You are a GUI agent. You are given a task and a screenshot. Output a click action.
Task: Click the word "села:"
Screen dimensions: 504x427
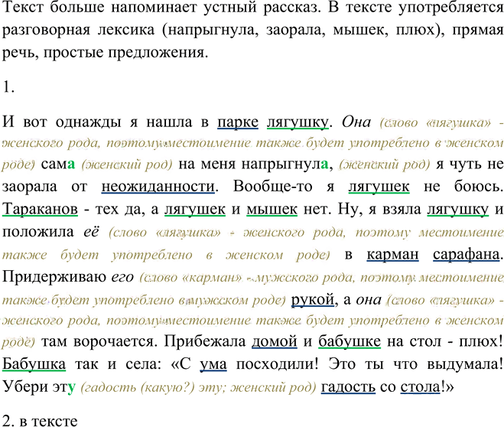143,364
